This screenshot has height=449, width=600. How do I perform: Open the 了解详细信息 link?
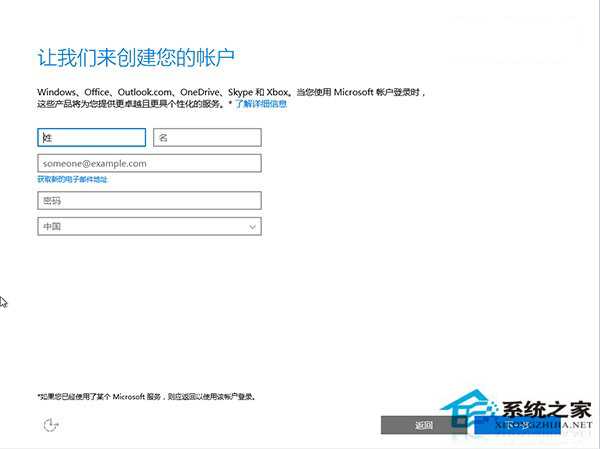click(261, 104)
